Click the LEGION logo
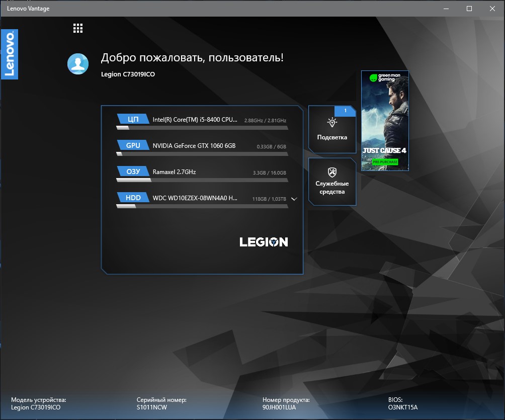 tap(264, 242)
